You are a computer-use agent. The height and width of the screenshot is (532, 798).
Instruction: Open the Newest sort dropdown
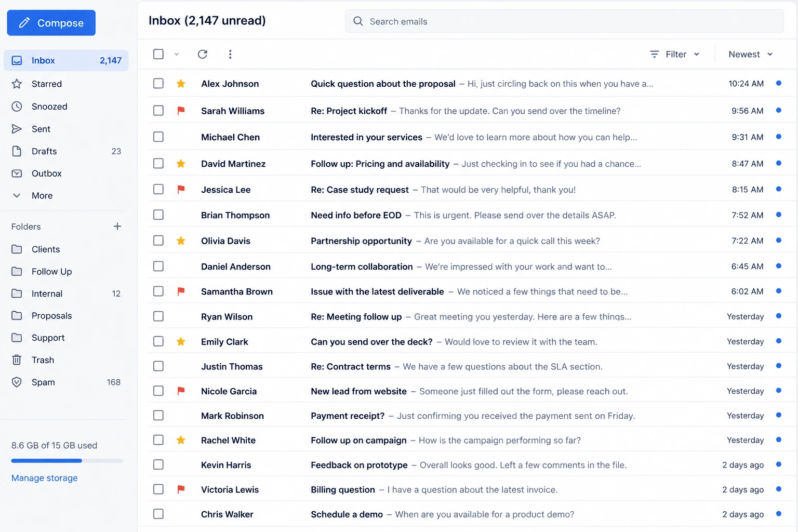751,54
